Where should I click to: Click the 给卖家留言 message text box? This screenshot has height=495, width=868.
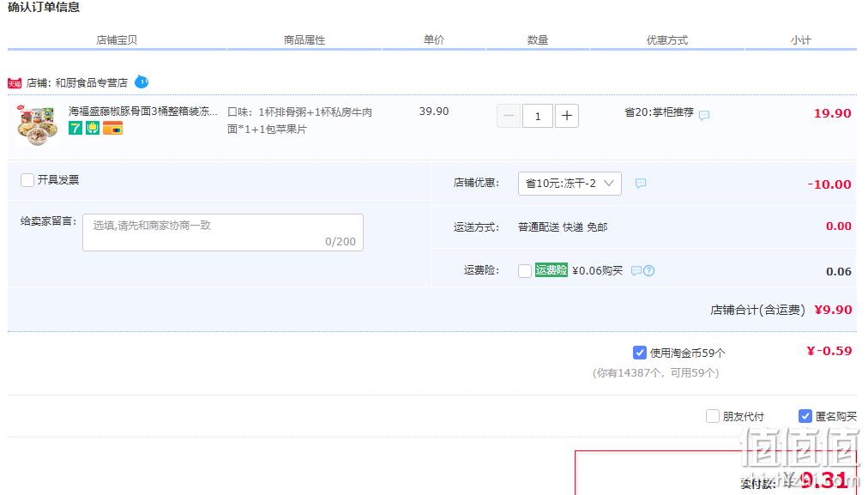point(222,232)
